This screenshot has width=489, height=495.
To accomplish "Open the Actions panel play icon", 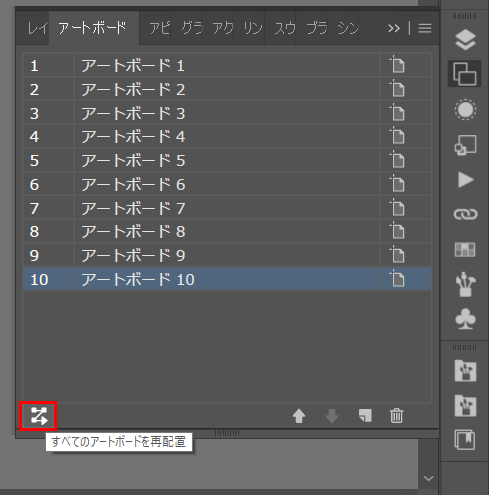I will (465, 180).
